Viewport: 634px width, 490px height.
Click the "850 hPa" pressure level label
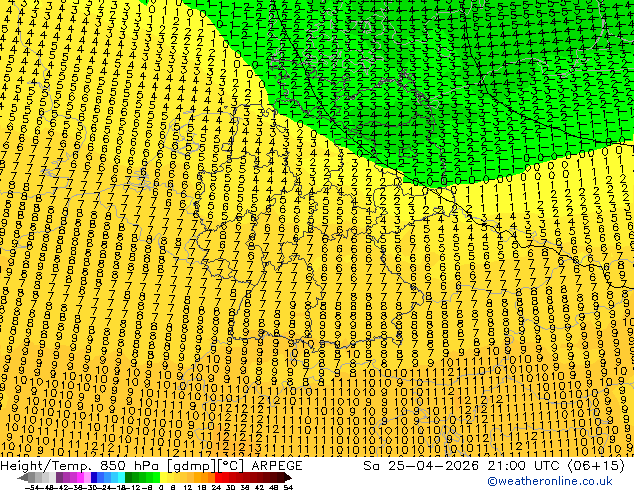129,466
